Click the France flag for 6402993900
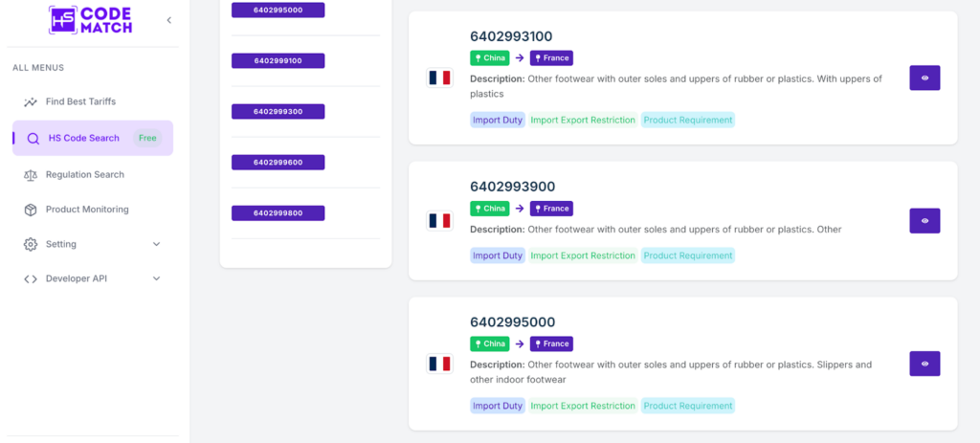Image resolution: width=980 pixels, height=443 pixels. pyautogui.click(x=439, y=221)
